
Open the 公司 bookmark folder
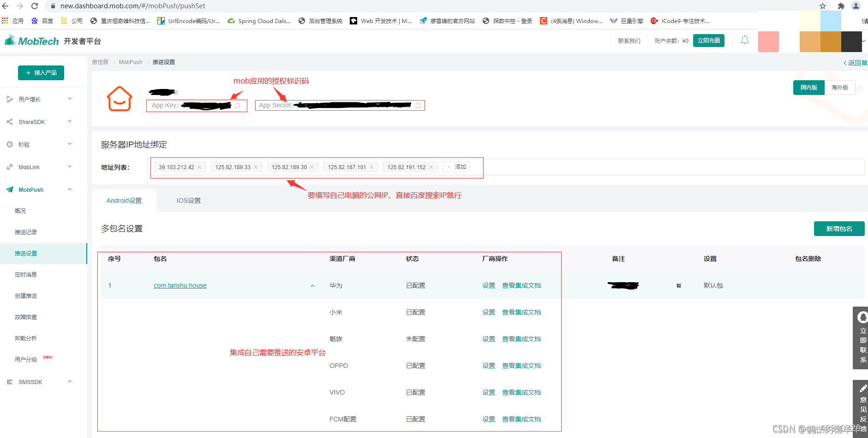point(72,21)
